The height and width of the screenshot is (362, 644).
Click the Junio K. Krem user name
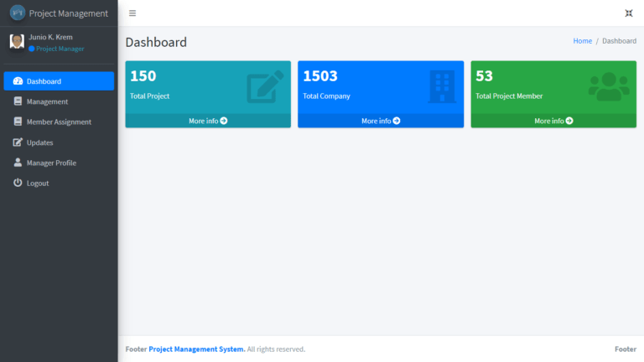pyautogui.click(x=50, y=37)
